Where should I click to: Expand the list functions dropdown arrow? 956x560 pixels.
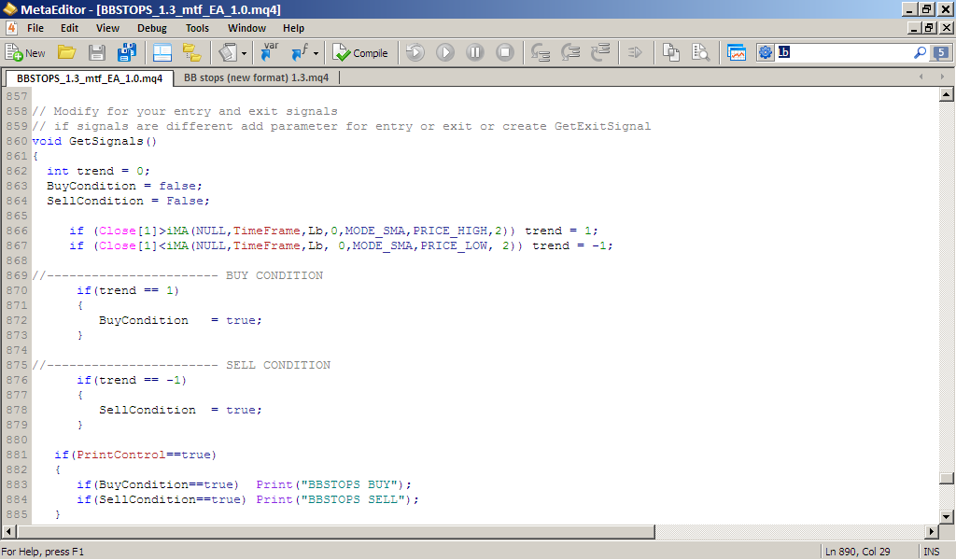(x=316, y=53)
